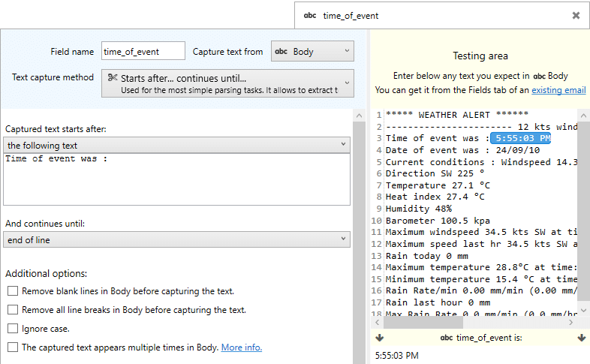Click the left down arrow in result bar
Viewport: 590px width, 364px height.
(379, 338)
